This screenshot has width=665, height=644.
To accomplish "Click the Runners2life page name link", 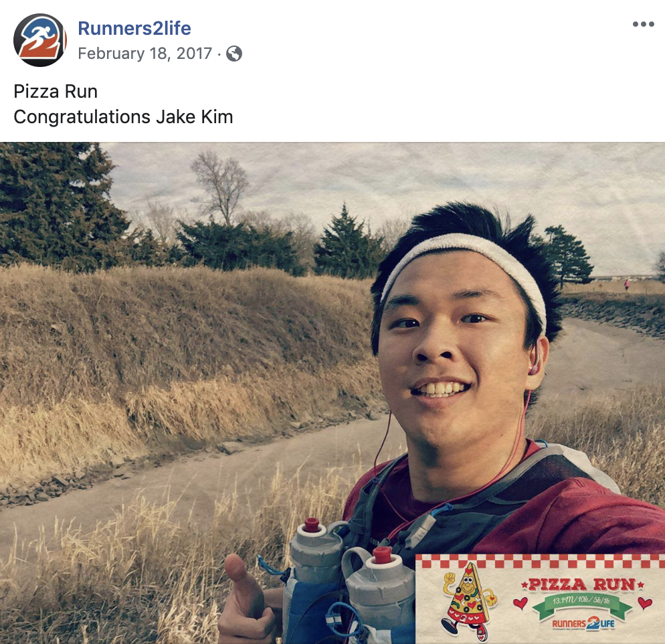I will coord(134,28).
